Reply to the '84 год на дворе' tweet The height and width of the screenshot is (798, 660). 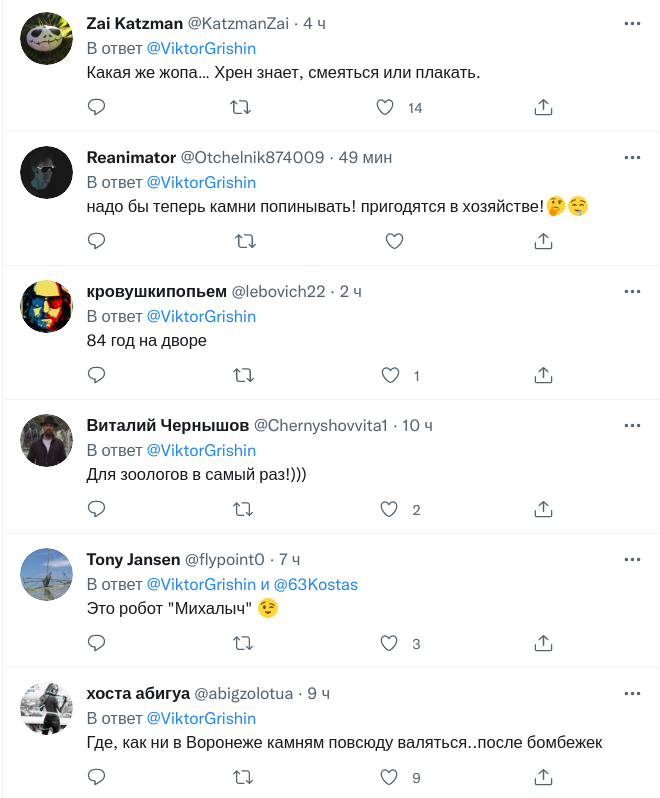tap(97, 375)
